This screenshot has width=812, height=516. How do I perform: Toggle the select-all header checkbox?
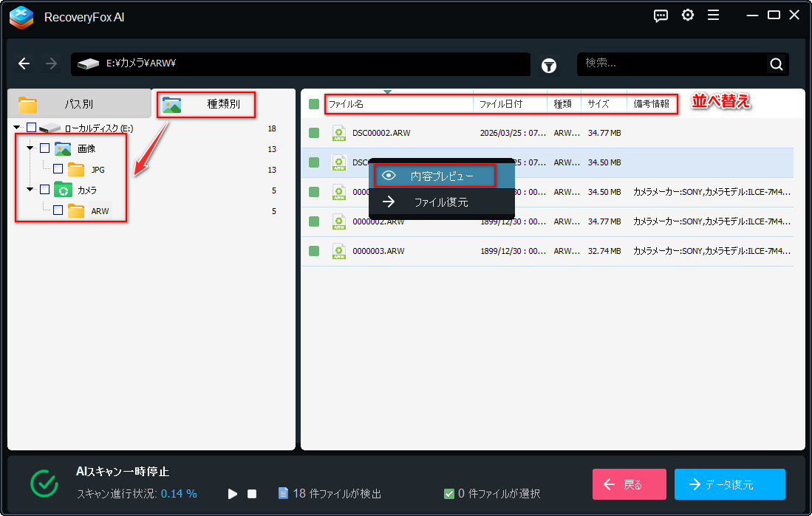click(314, 104)
